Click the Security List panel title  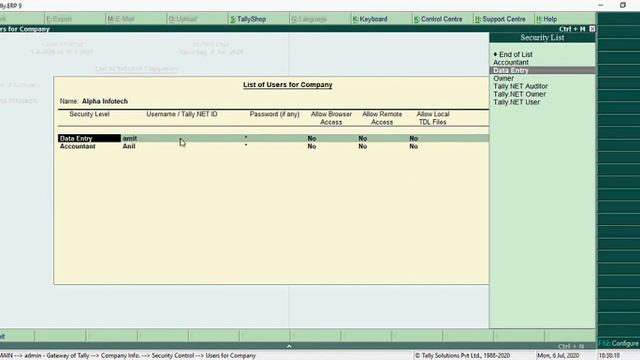[542, 38]
